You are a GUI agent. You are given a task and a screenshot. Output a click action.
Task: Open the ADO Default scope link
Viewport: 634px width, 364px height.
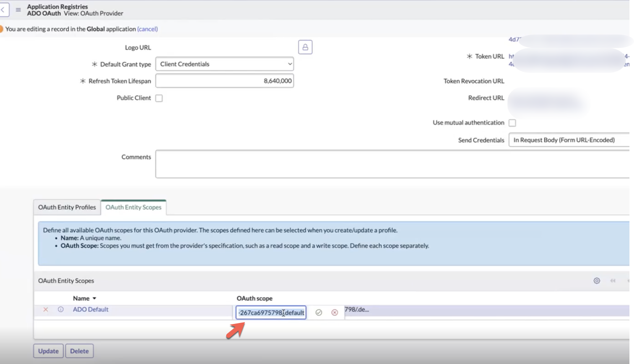click(x=91, y=309)
